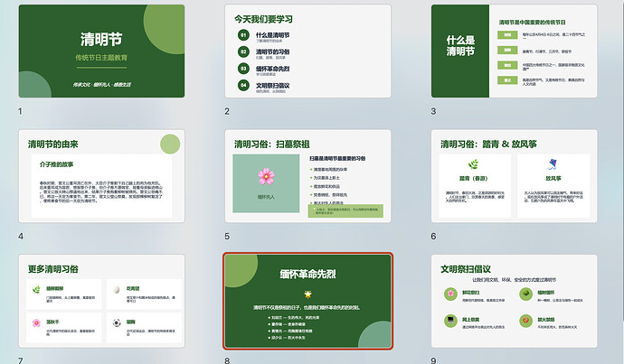This screenshot has height=364, width=624.
Task: Click the green plant icon above 踏青
Action: point(473,164)
